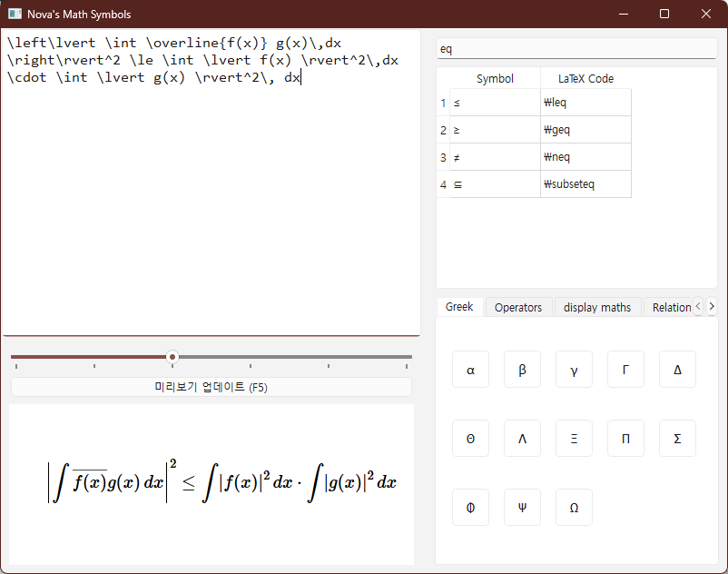Screen dimensions: 728x574
Task: Maximize the Nova's Math Symbols window
Action: pos(664,14)
